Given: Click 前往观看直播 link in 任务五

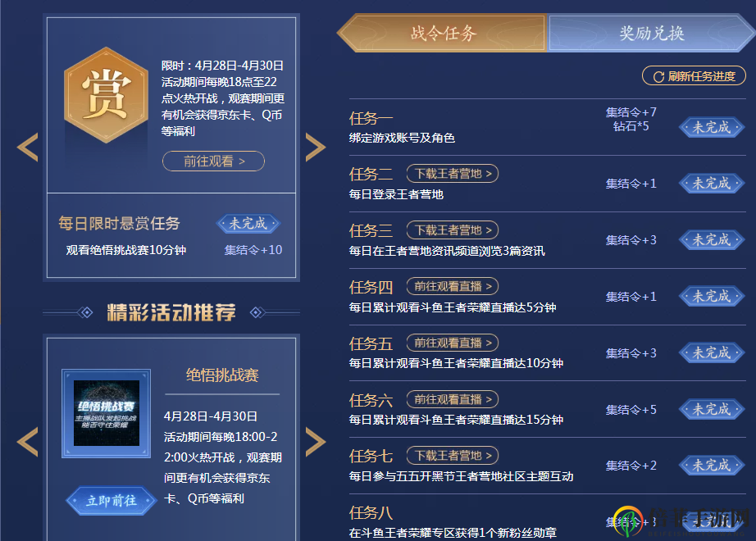Looking at the screenshot, I should (x=453, y=343).
